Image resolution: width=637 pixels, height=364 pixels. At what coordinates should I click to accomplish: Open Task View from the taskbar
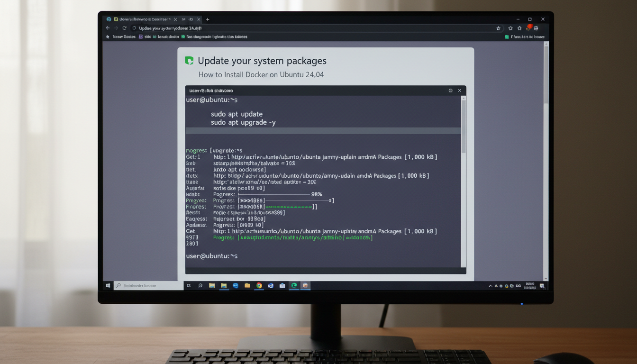tap(189, 285)
